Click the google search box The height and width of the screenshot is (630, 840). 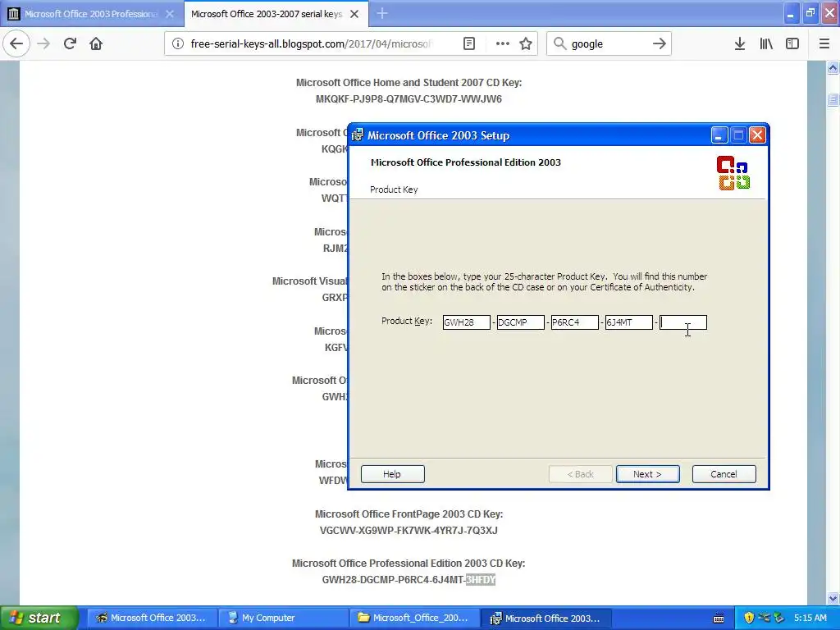(x=608, y=43)
